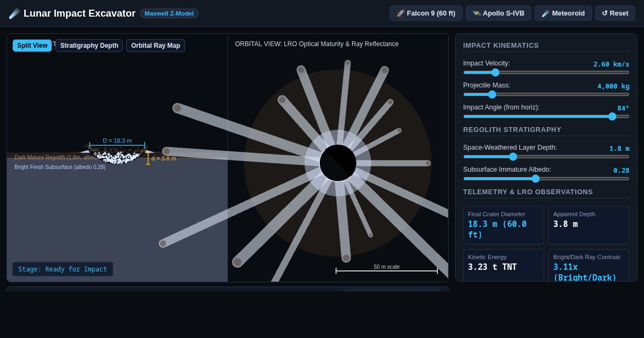Click the D = 18.3 m crater label
The height and width of the screenshot is (338, 644).
point(117,141)
